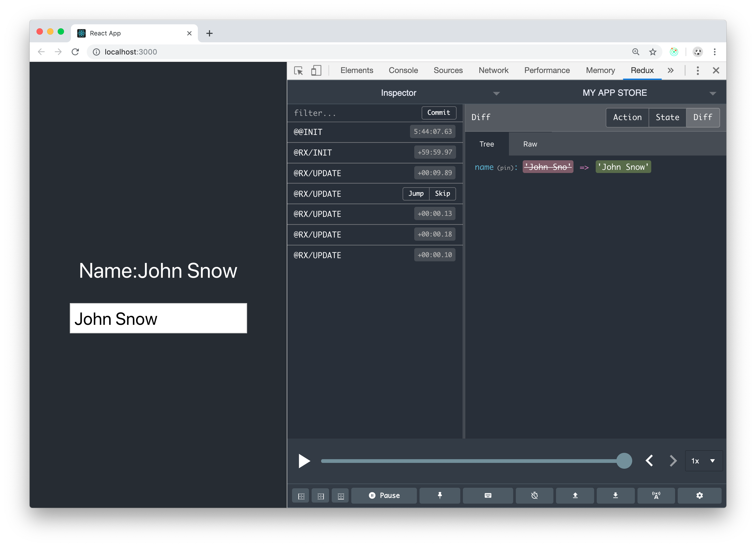Select the element inspector cursor icon
Screen dimensions: 756x547
pos(299,71)
